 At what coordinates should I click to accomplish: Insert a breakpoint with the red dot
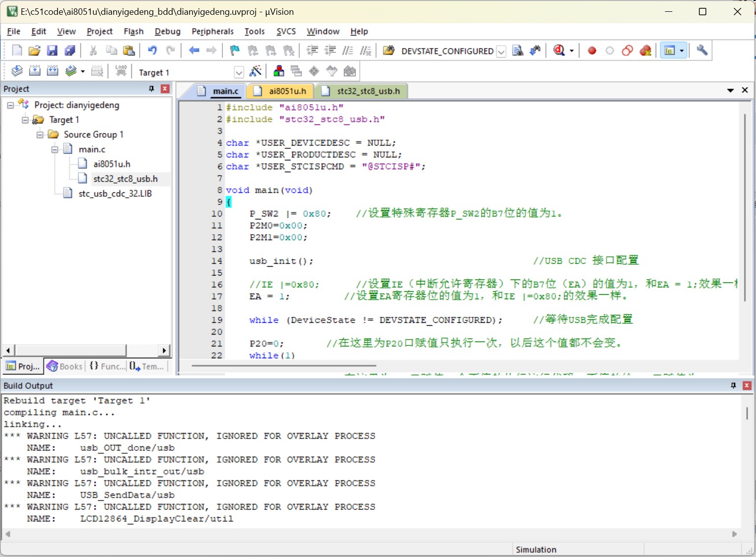coord(592,50)
